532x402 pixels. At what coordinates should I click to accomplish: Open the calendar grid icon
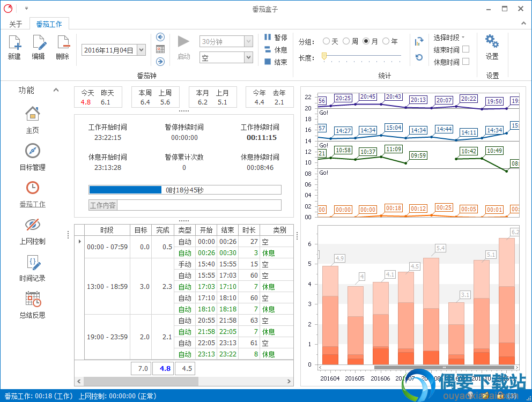(x=160, y=49)
